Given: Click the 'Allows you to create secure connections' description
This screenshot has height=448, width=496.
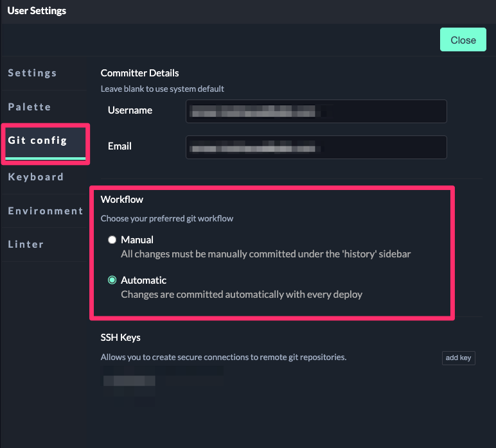Looking at the screenshot, I should [224, 357].
